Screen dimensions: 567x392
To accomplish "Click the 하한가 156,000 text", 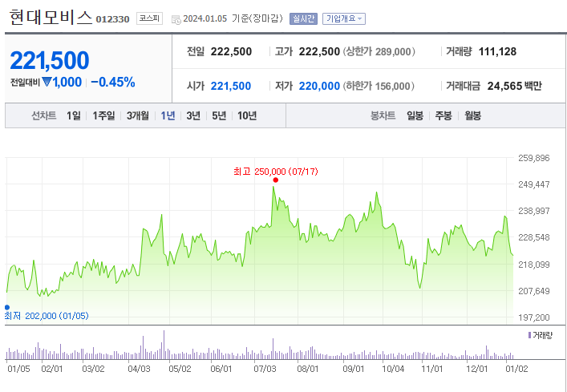I will (379, 86).
